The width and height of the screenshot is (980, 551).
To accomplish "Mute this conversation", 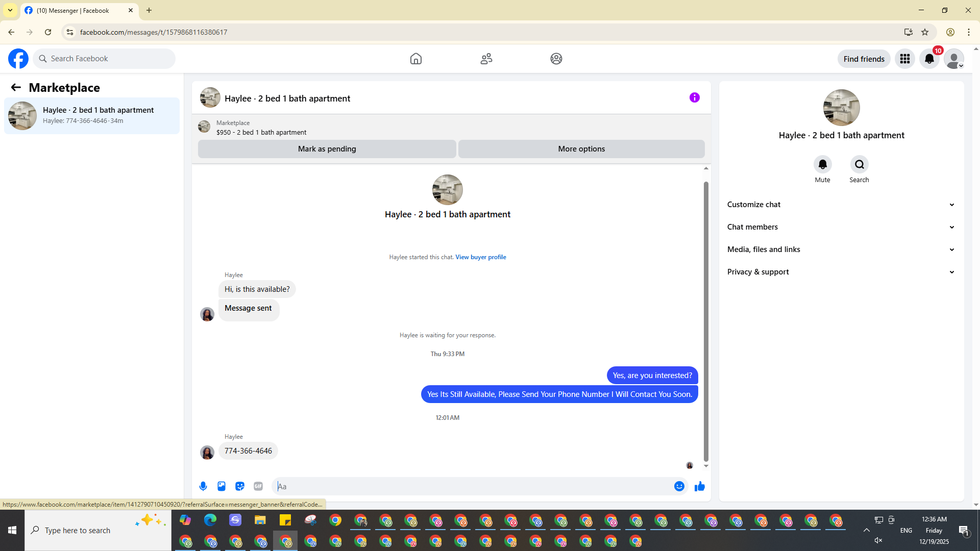I will point(822,164).
